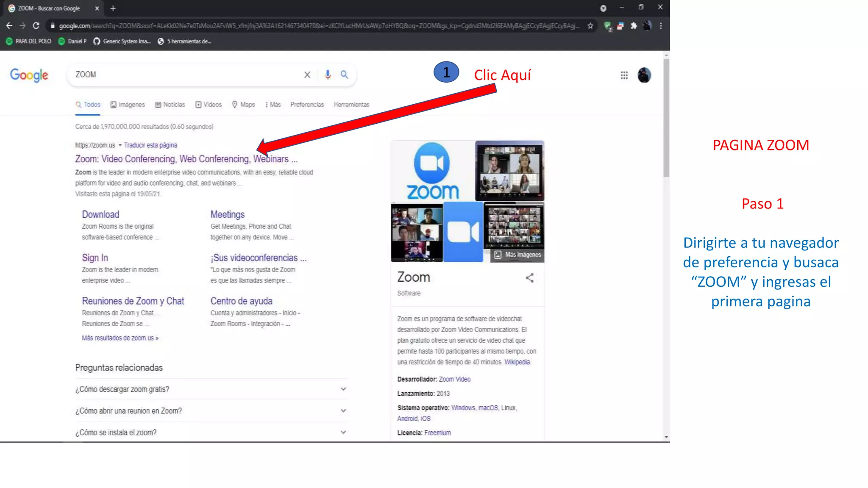Open dropdown arrow next to zoom.us URL
Image resolution: width=868 pixels, height=488 pixels.
tap(120, 145)
